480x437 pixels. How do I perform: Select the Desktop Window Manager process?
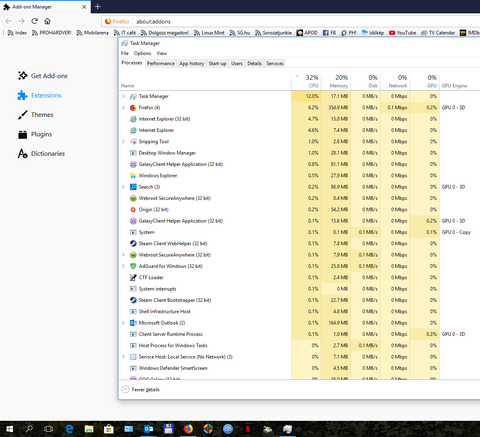point(167,153)
